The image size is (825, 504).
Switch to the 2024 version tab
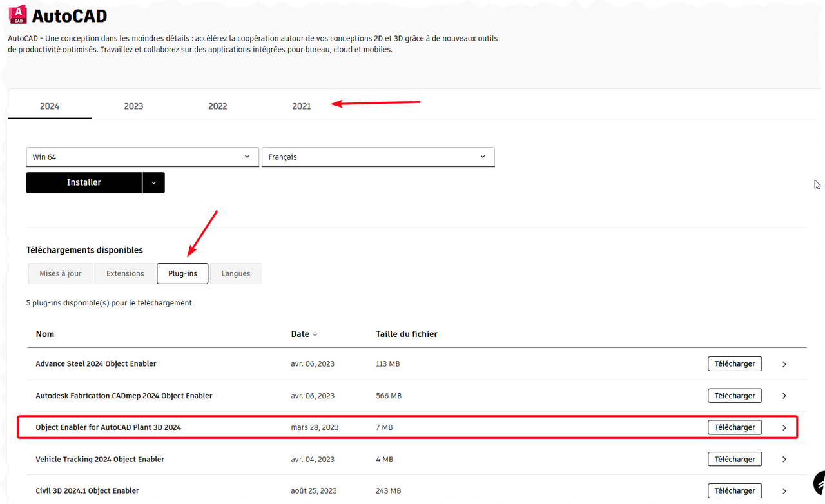click(x=50, y=106)
